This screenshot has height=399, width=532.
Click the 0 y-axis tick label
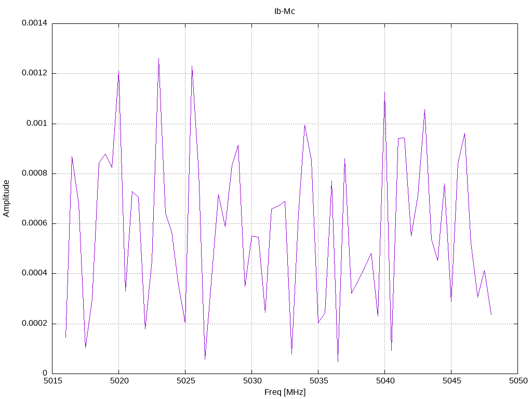point(45,373)
